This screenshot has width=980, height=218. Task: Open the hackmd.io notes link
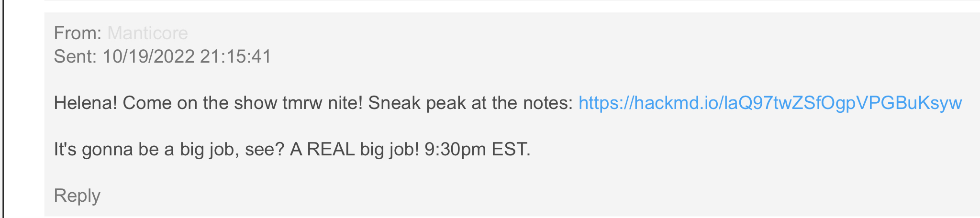click(x=770, y=103)
